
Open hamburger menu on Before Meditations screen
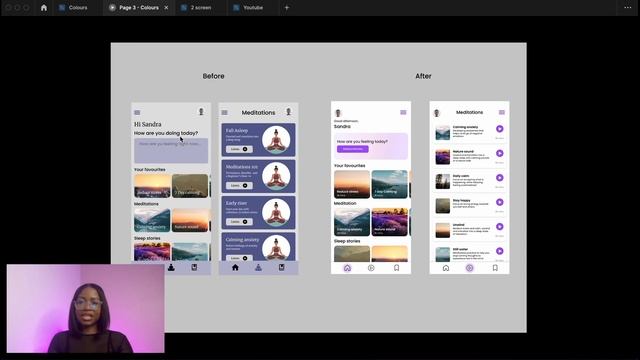point(224,112)
